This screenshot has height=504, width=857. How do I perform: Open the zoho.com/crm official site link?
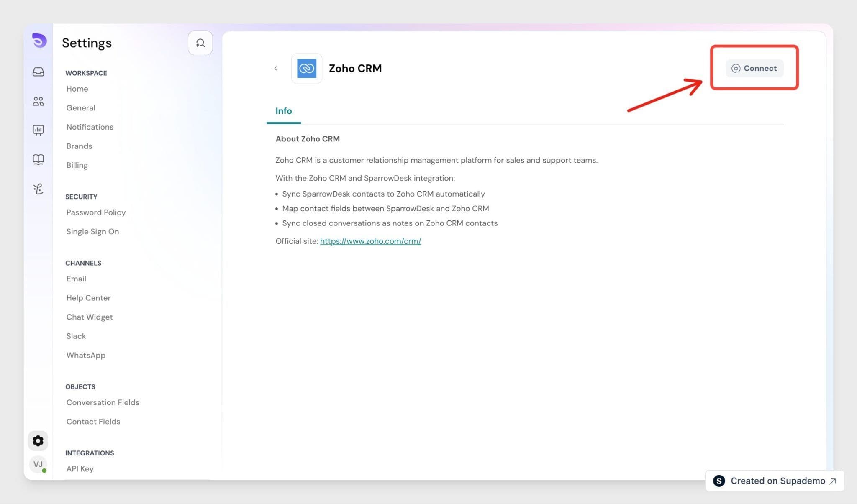370,241
